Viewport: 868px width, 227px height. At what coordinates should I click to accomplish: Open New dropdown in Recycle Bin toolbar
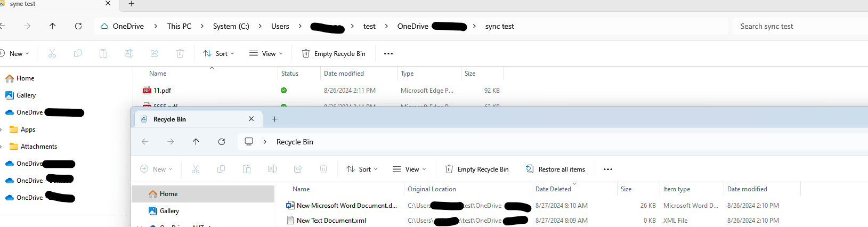click(156, 169)
